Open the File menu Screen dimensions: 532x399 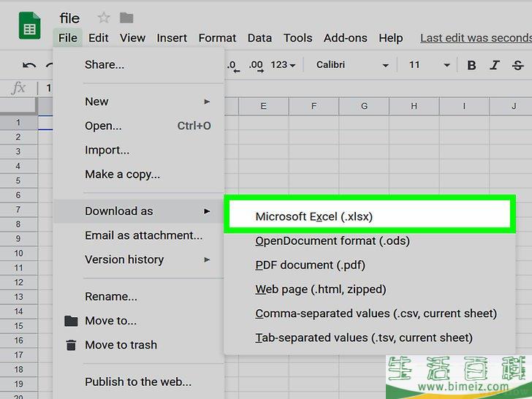(68, 38)
